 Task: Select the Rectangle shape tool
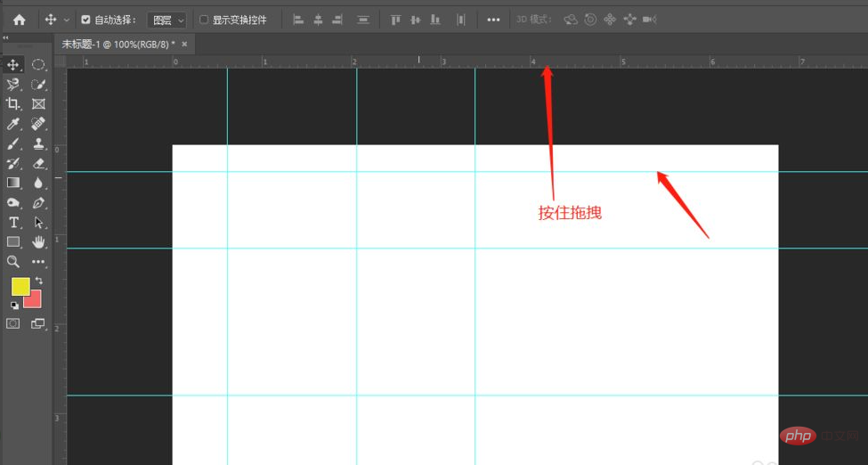pyautogui.click(x=12, y=241)
